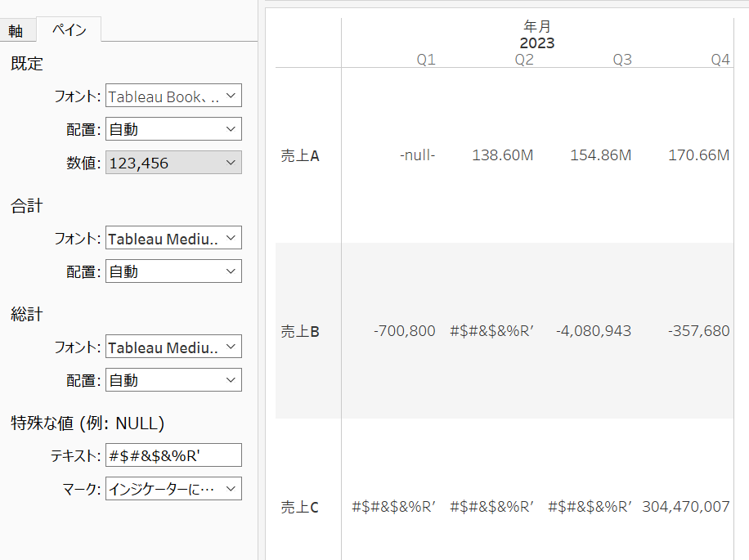The image size is (749, 560).
Task: Click the 170.66M cell
Action: (x=699, y=155)
